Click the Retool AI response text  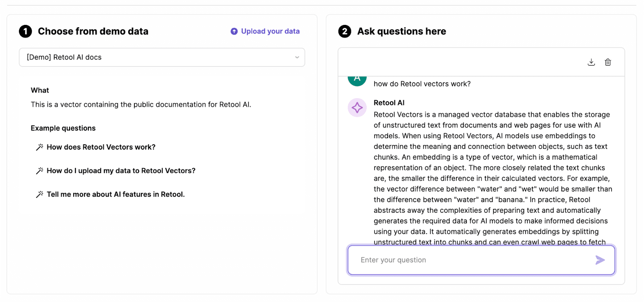coord(493,173)
